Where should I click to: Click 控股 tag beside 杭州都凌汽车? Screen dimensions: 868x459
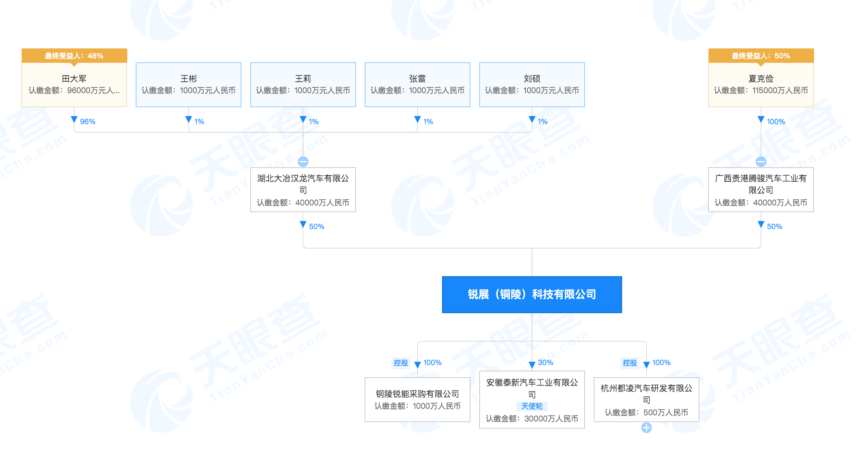[629, 363]
